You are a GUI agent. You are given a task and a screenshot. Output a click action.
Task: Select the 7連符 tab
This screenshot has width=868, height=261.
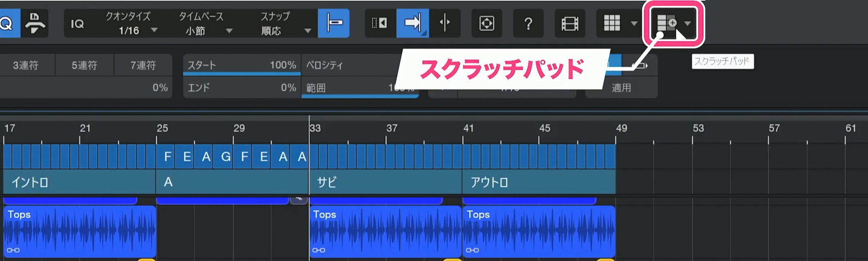click(x=143, y=65)
